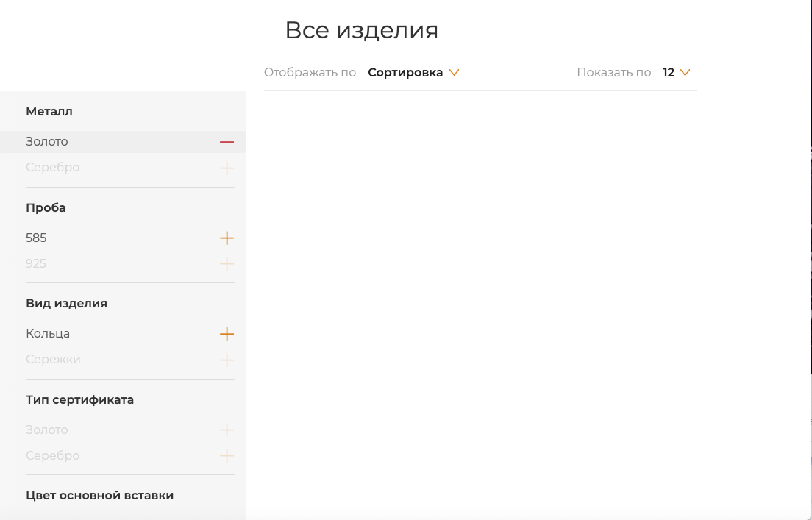The width and height of the screenshot is (812, 520).
Task: Click the red minus icon beside Золото under Металл
Action: pos(227,142)
